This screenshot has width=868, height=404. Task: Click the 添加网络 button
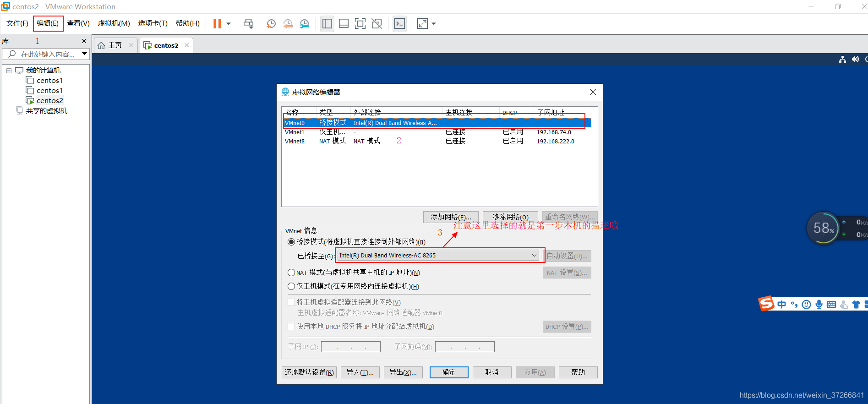click(451, 217)
